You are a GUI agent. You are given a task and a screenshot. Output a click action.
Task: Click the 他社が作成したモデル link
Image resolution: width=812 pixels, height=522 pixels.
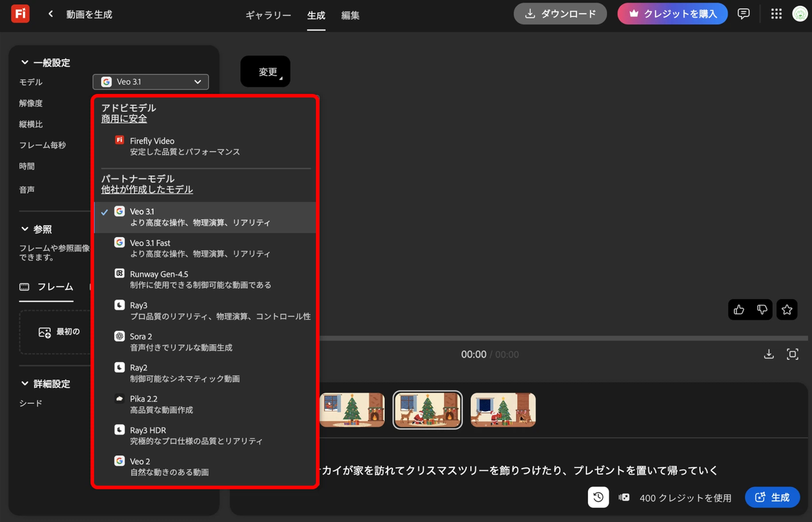point(147,189)
